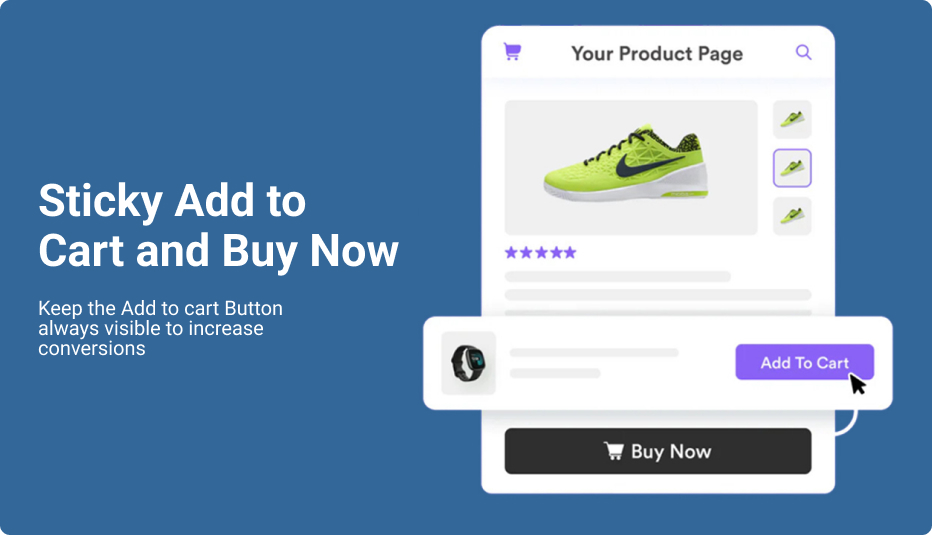
Task: Click the cart icon inside Buy Now
Action: 613,451
